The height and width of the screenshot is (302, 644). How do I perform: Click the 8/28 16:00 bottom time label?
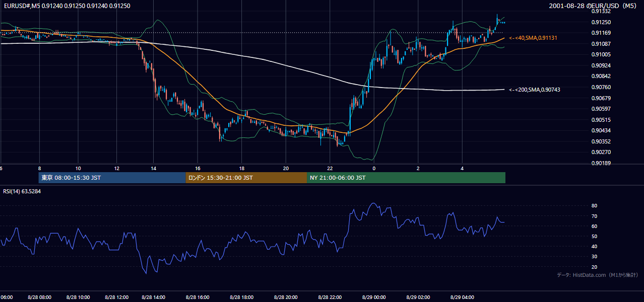(x=198, y=297)
